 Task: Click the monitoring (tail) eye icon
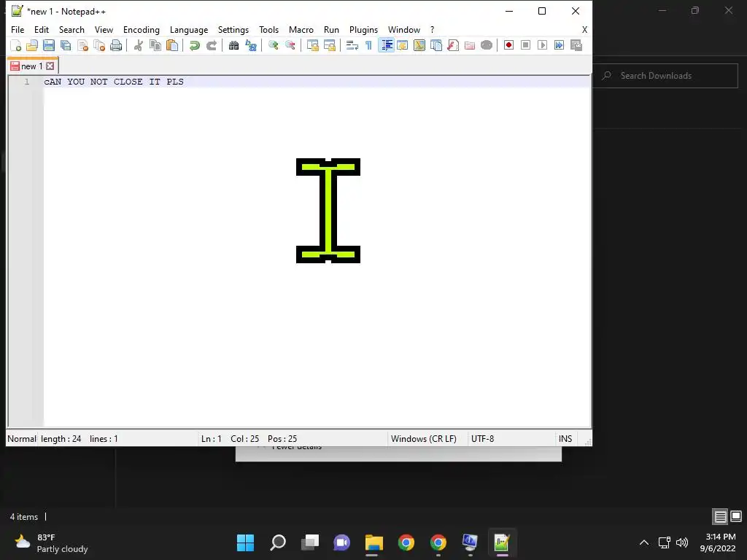(487, 46)
